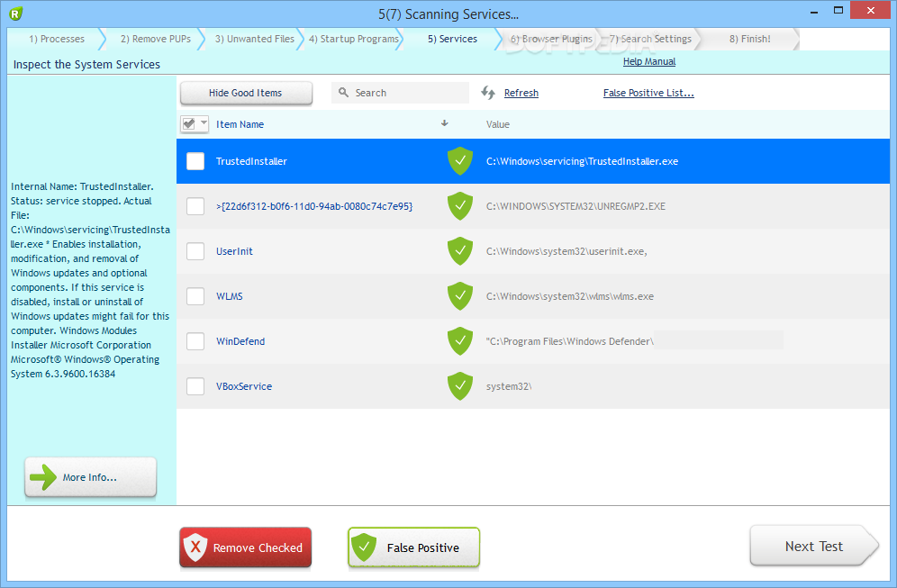The image size is (897, 588).
Task: Click the Refresh link
Action: [x=521, y=93]
